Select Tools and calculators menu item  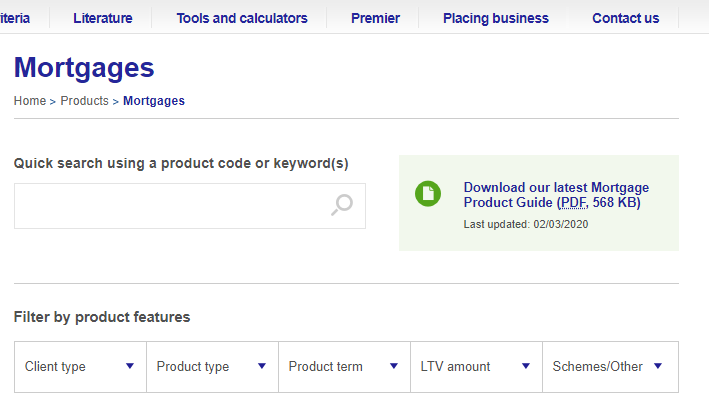point(242,18)
